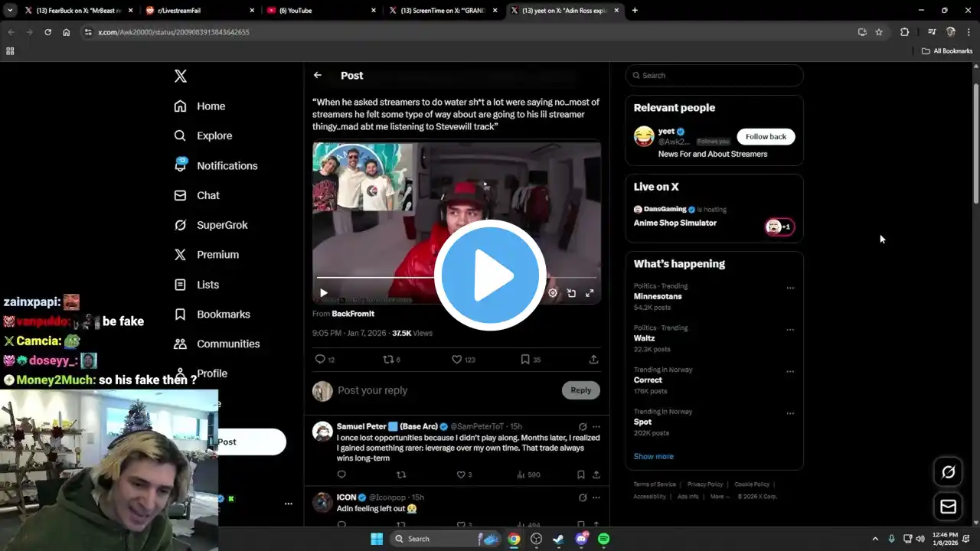Screen dimensions: 980x551
Task: Switch to the (6) YouTube tab
Action: [x=322, y=11]
